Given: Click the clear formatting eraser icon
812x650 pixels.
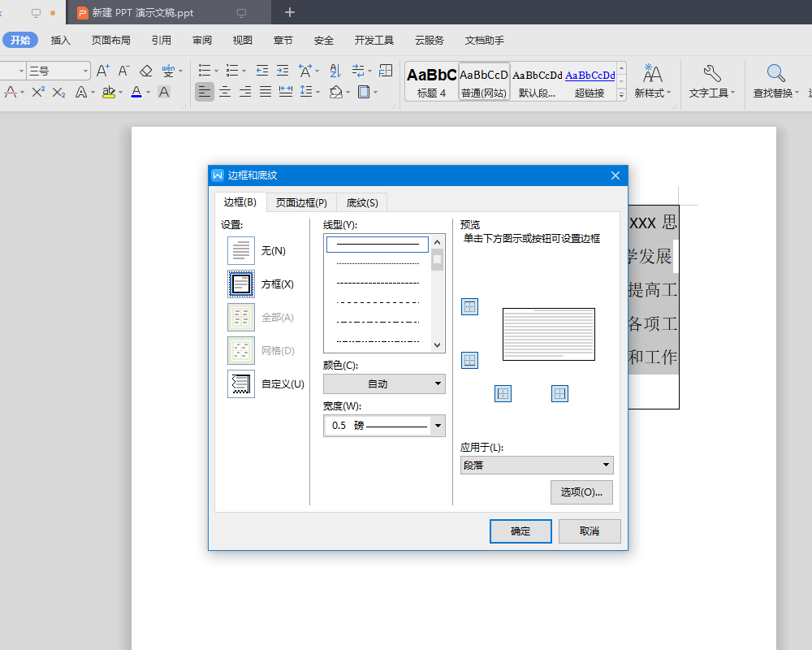Looking at the screenshot, I should pyautogui.click(x=146, y=71).
